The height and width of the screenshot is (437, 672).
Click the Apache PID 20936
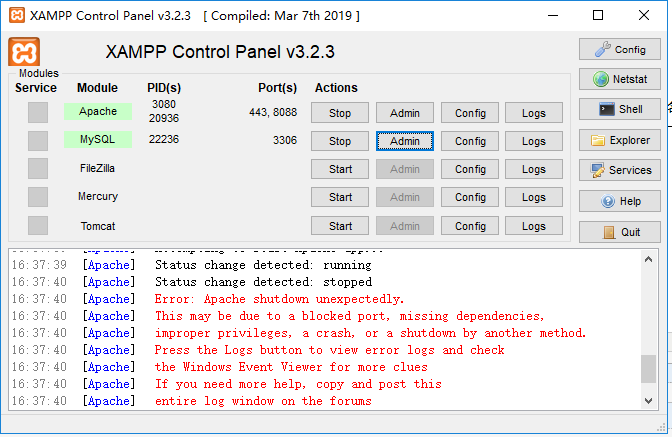(x=164, y=118)
